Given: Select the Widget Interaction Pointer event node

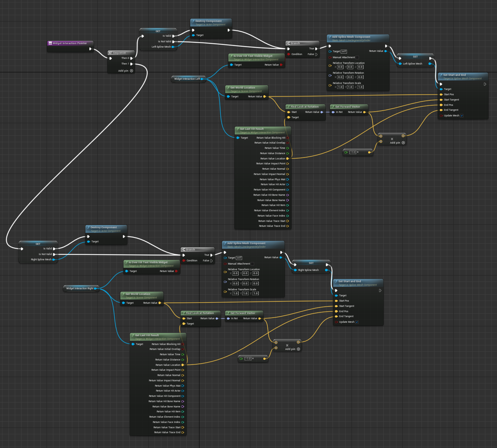Looking at the screenshot, I should [70, 43].
